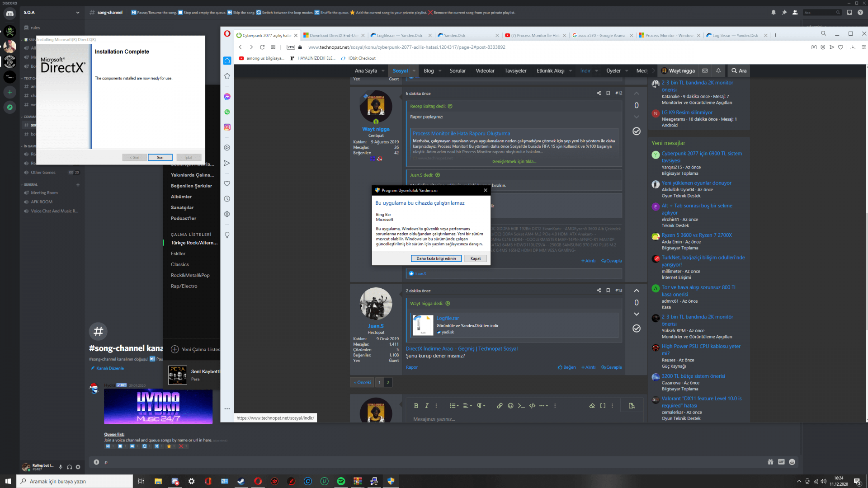This screenshot has height=488, width=868.
Task: Mute the Discord microphone
Action: coord(60,467)
